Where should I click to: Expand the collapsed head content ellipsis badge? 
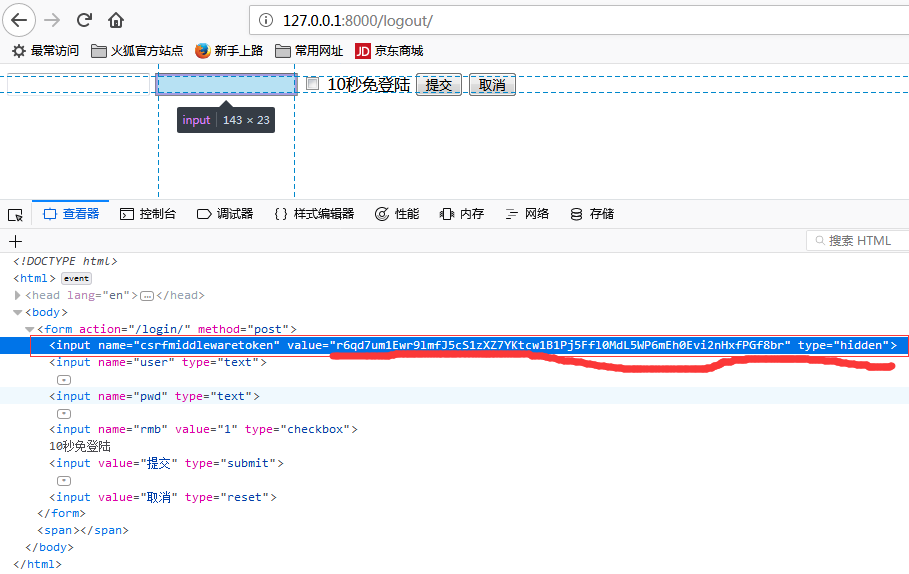pos(147,296)
